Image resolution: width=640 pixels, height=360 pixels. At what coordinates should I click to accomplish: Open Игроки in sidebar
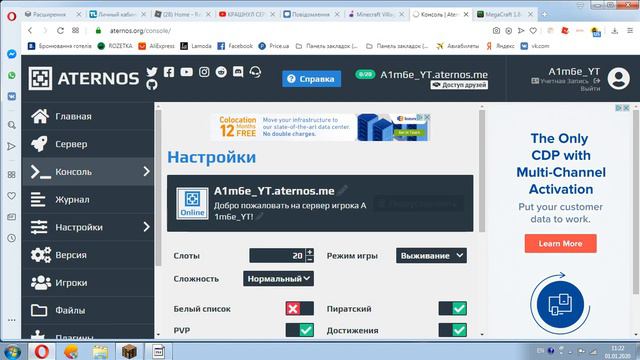88,282
